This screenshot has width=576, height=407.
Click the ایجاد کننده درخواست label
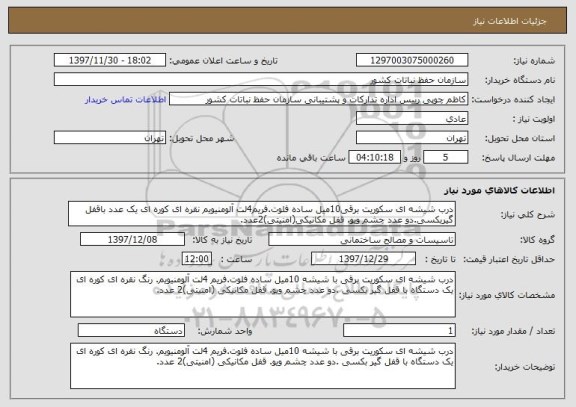click(x=513, y=100)
